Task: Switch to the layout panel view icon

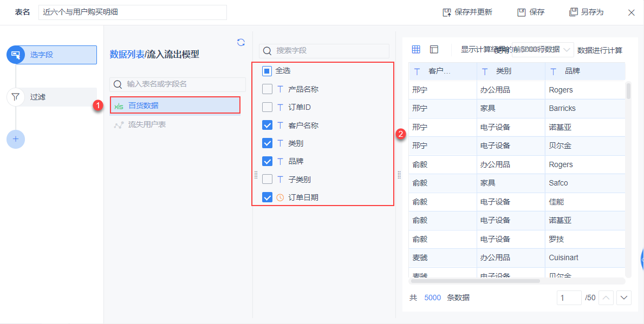Action: pos(434,49)
